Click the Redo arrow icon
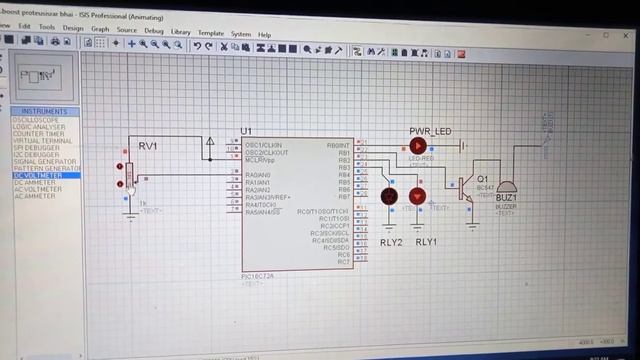Viewport: 640px width, 360px height. pos(209,46)
